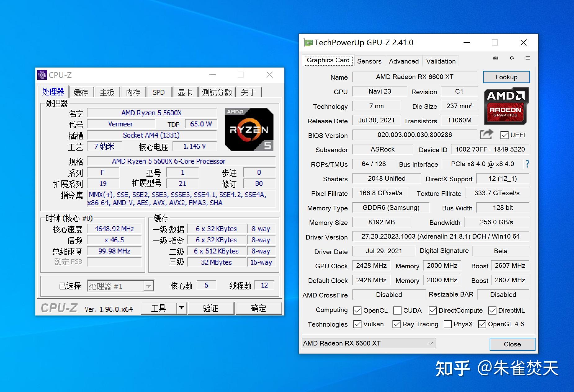574x392 pixels.
Task: Click the BIOS Version field value
Action: [x=415, y=135]
